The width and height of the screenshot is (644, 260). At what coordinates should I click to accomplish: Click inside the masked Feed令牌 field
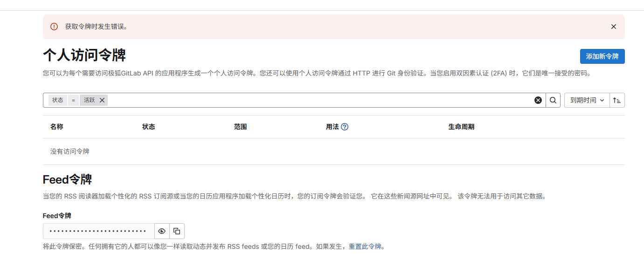point(98,231)
